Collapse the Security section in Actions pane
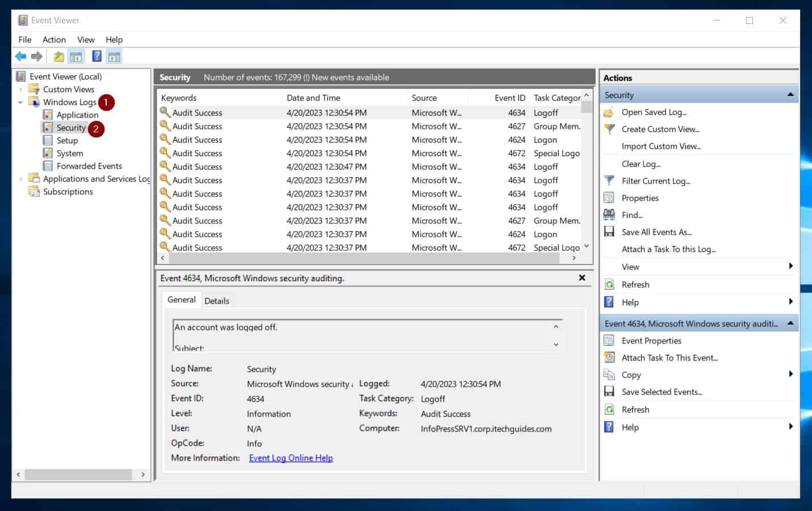The image size is (812, 511). pos(791,94)
